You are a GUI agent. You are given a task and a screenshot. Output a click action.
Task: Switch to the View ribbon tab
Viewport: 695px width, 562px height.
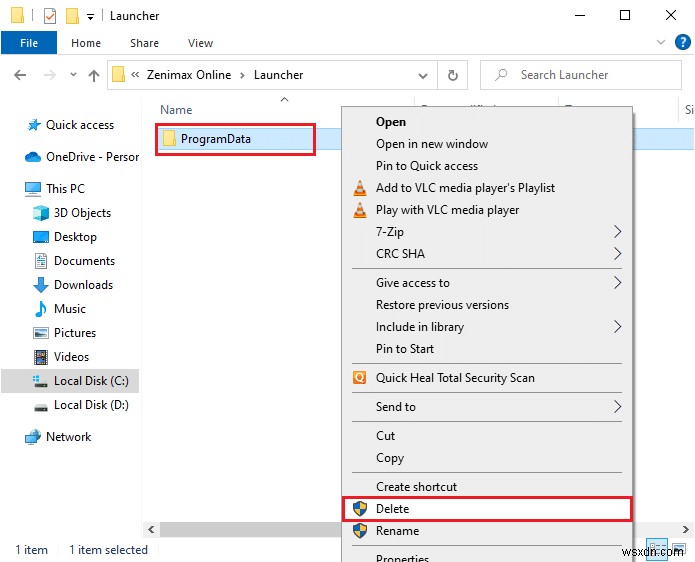[200, 43]
